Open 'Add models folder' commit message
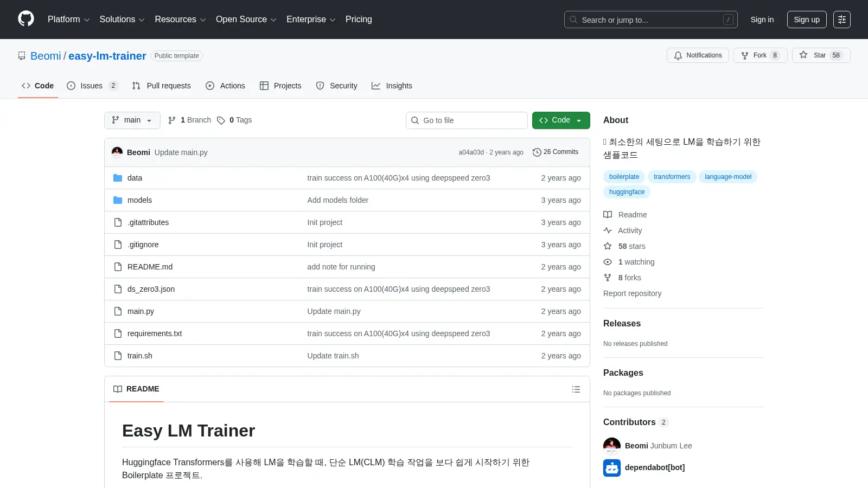Viewport: 868px width, 488px height. pos(337,200)
